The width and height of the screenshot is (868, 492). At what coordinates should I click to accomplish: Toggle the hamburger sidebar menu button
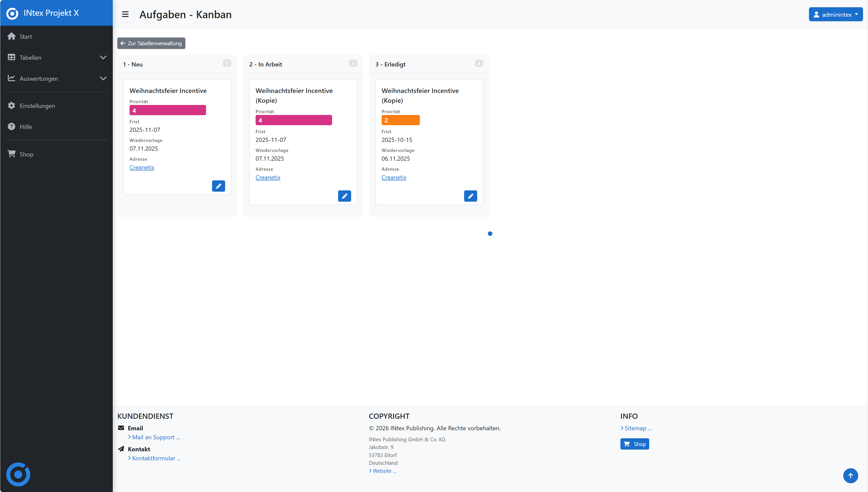(x=125, y=14)
